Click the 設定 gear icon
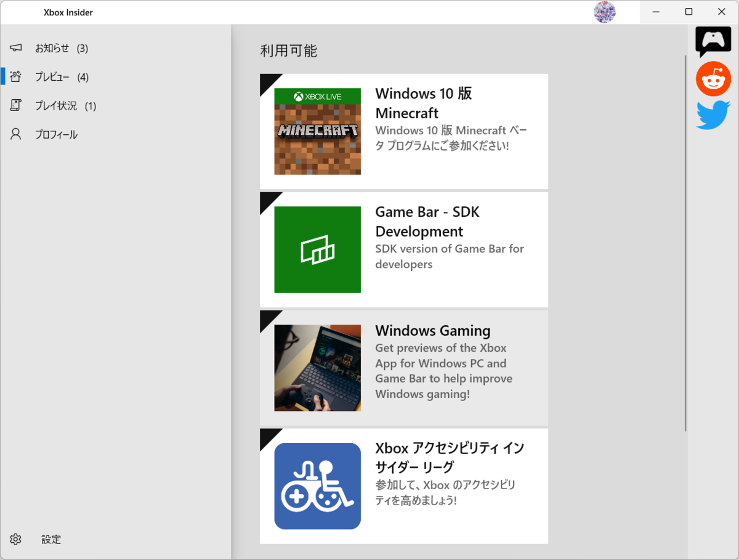 pyautogui.click(x=16, y=539)
